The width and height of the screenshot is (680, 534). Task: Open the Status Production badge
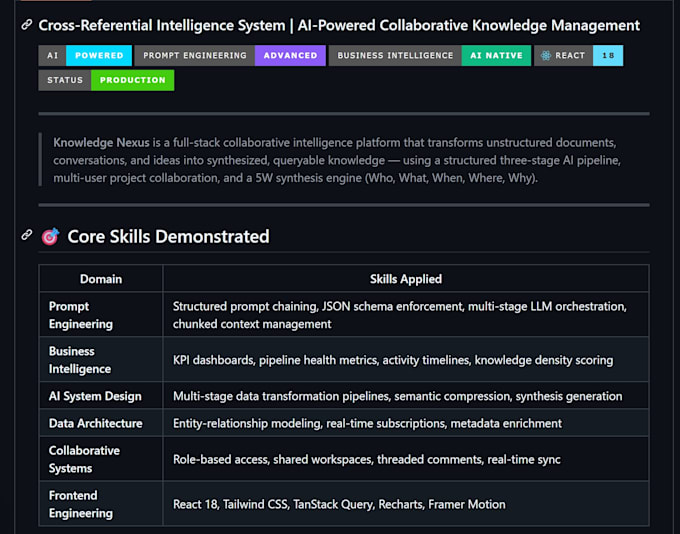click(106, 80)
